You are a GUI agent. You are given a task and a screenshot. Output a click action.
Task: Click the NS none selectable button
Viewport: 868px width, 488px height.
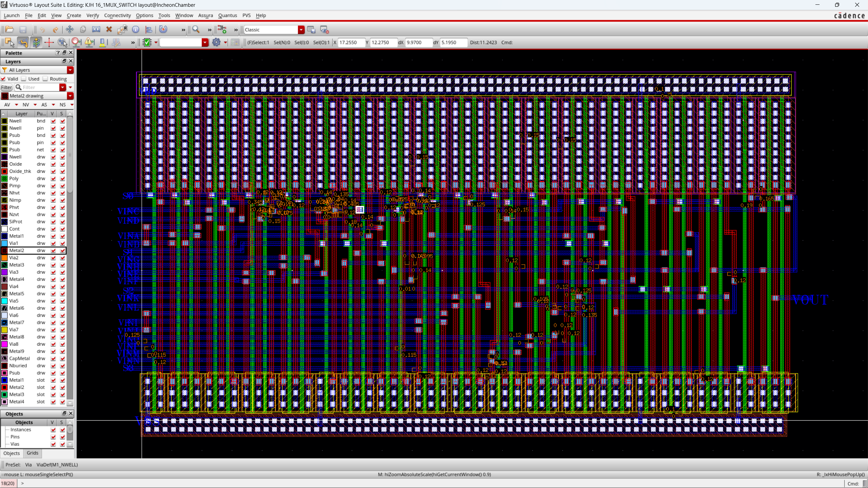point(63,105)
